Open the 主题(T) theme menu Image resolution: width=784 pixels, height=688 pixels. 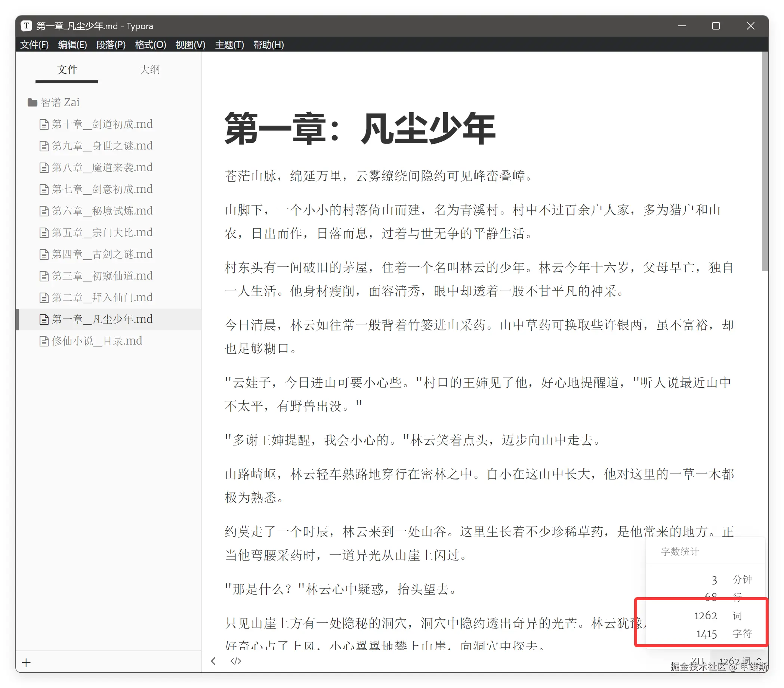point(229,45)
